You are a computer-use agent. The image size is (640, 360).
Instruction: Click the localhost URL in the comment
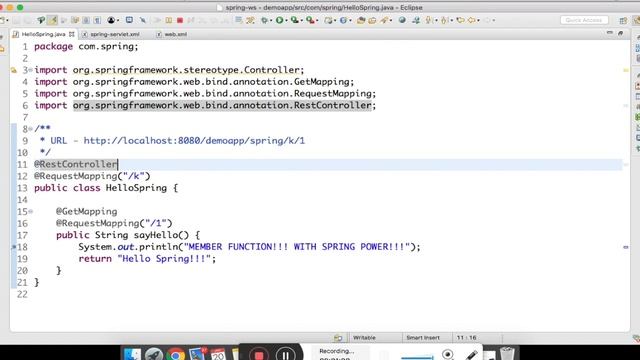[x=194, y=141]
